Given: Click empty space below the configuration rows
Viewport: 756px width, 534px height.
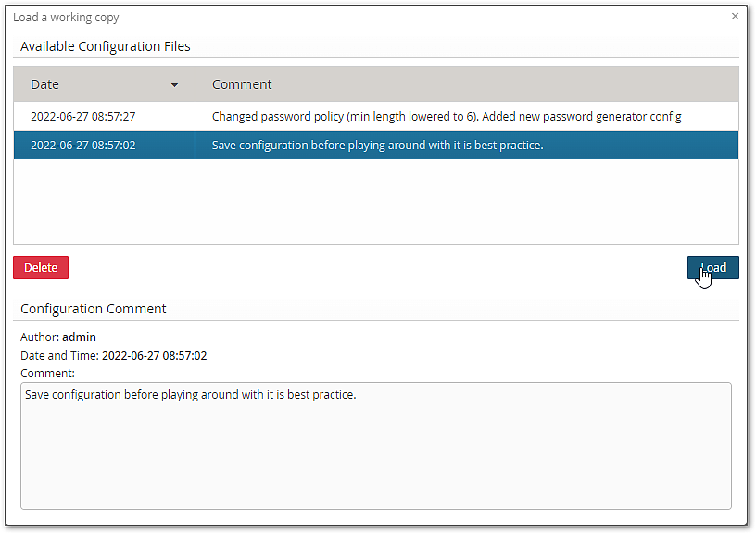Looking at the screenshot, I should click(x=375, y=202).
